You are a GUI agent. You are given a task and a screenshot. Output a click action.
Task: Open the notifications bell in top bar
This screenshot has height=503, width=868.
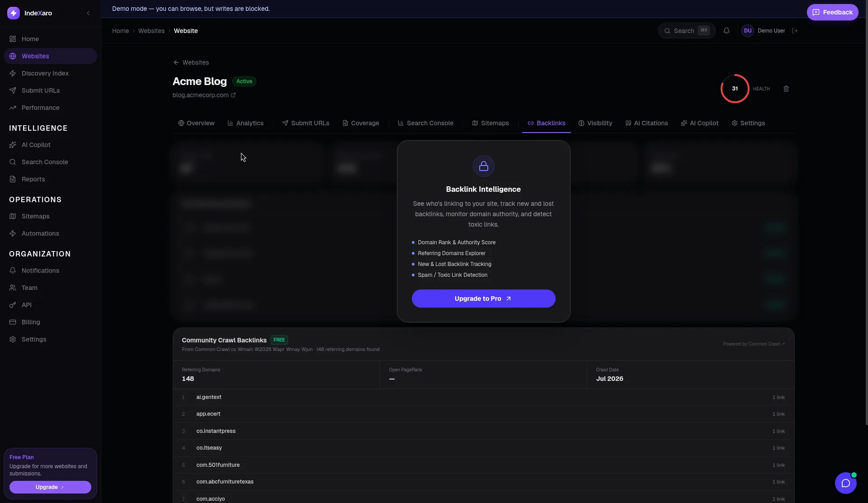point(726,31)
